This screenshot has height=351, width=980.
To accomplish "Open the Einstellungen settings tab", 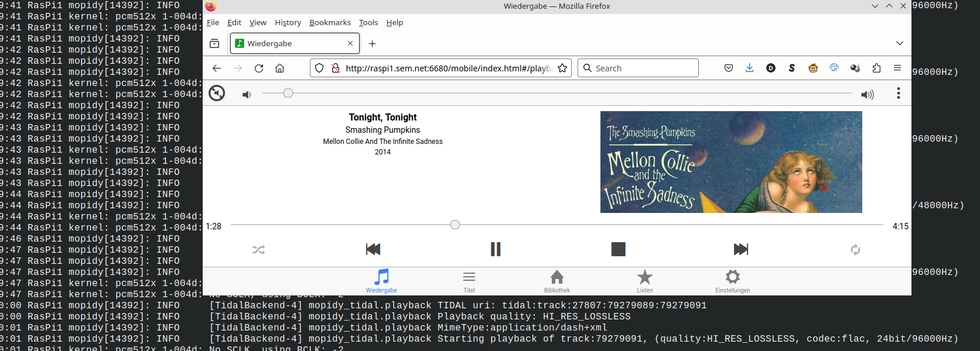I will point(732,281).
